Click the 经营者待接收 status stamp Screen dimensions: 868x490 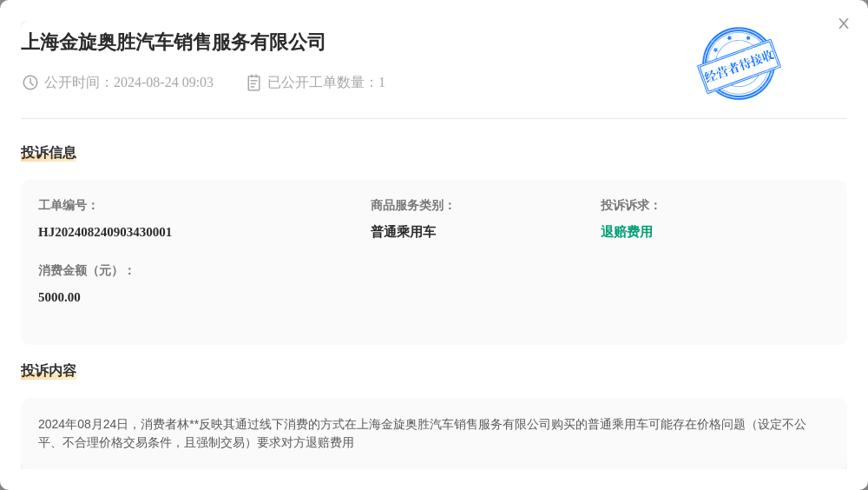tap(739, 63)
